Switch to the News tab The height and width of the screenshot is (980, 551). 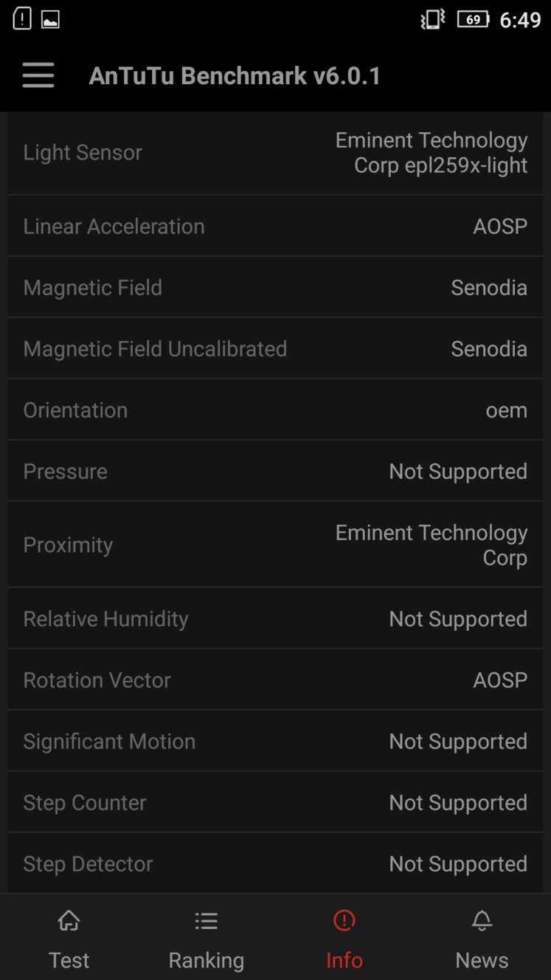coord(482,937)
